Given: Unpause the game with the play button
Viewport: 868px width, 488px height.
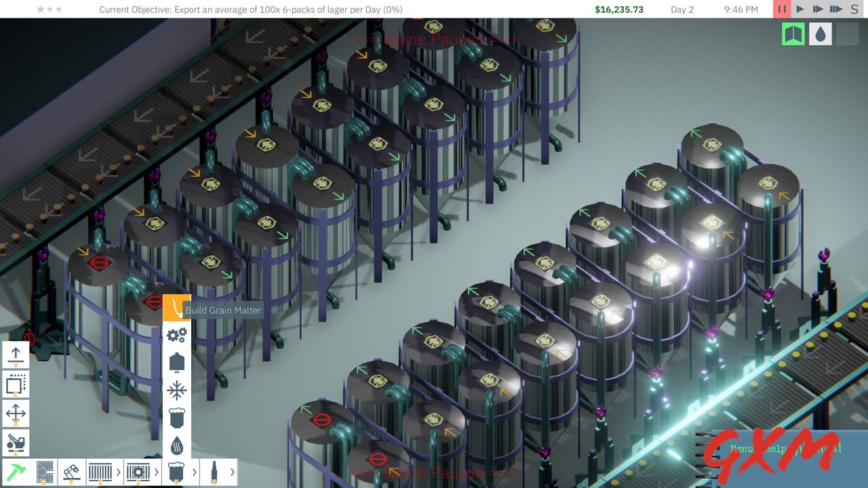Looking at the screenshot, I should (800, 9).
